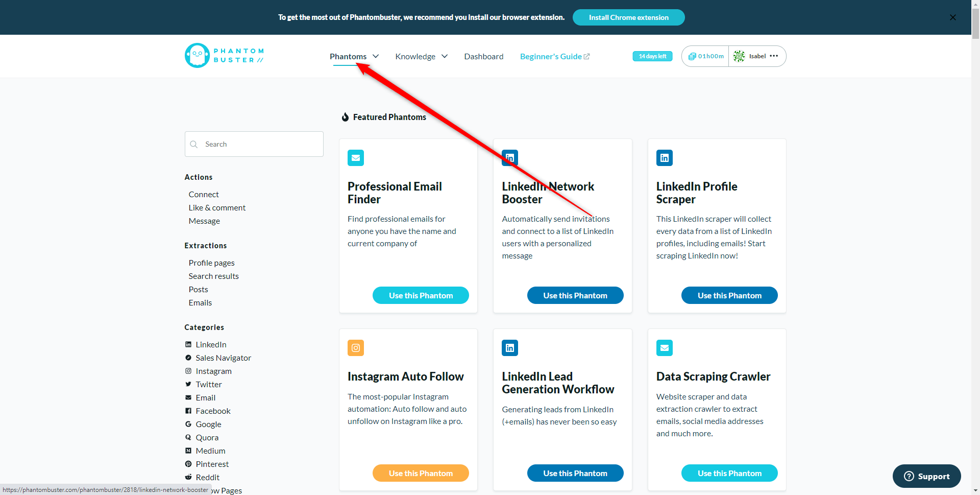Click the Pinterest icon in sidebar
980x495 pixels.
(x=188, y=464)
